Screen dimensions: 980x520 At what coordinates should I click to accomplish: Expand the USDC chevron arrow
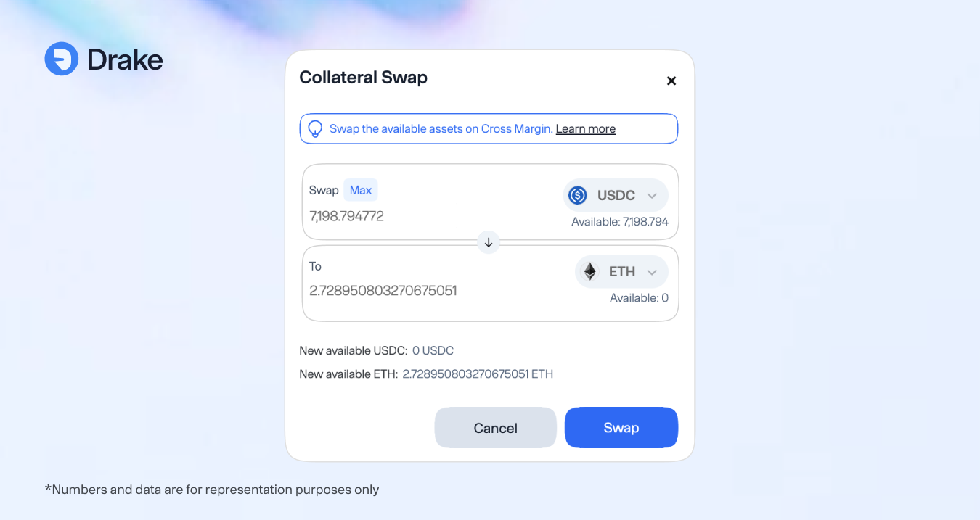[x=652, y=196]
